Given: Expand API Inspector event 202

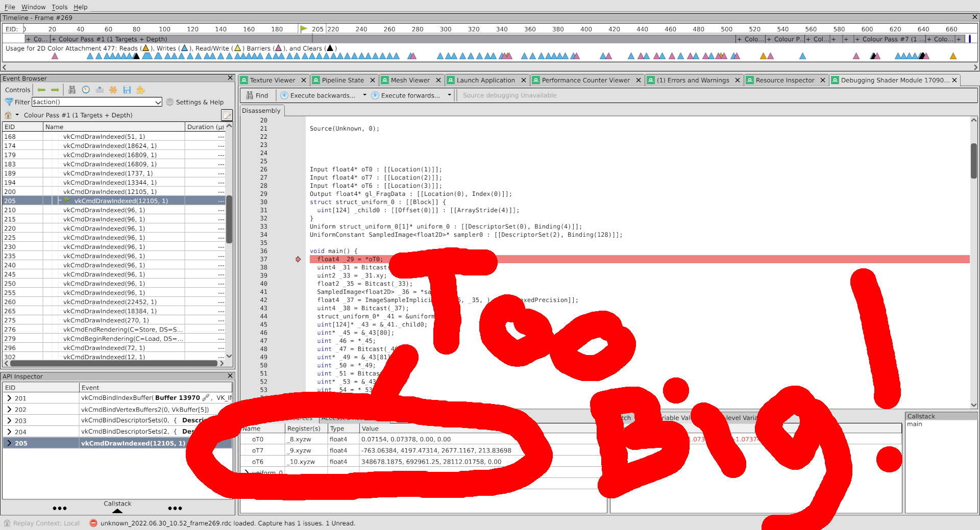Looking at the screenshot, I should 9,410.
